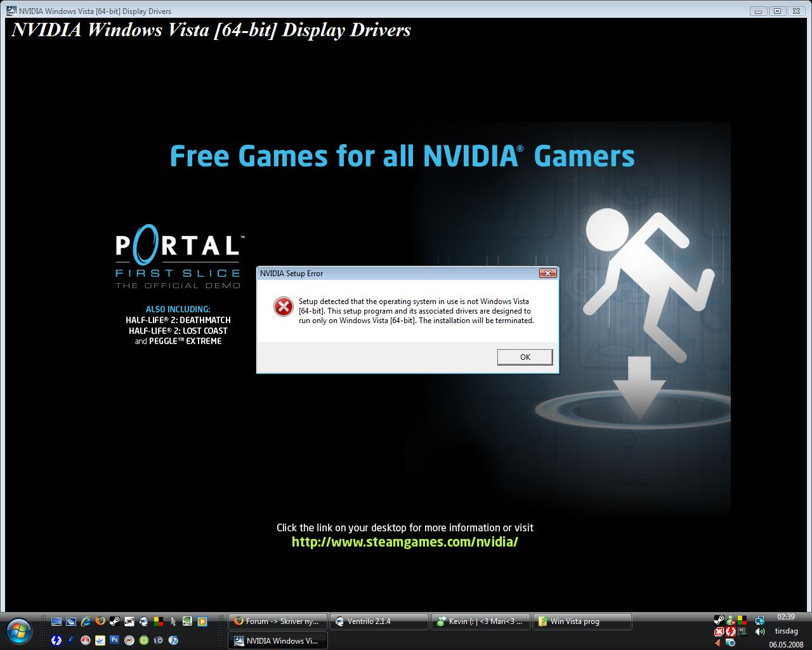Click Switch between windows quick launch icon
Image resolution: width=812 pixels, height=650 pixels.
click(x=71, y=621)
